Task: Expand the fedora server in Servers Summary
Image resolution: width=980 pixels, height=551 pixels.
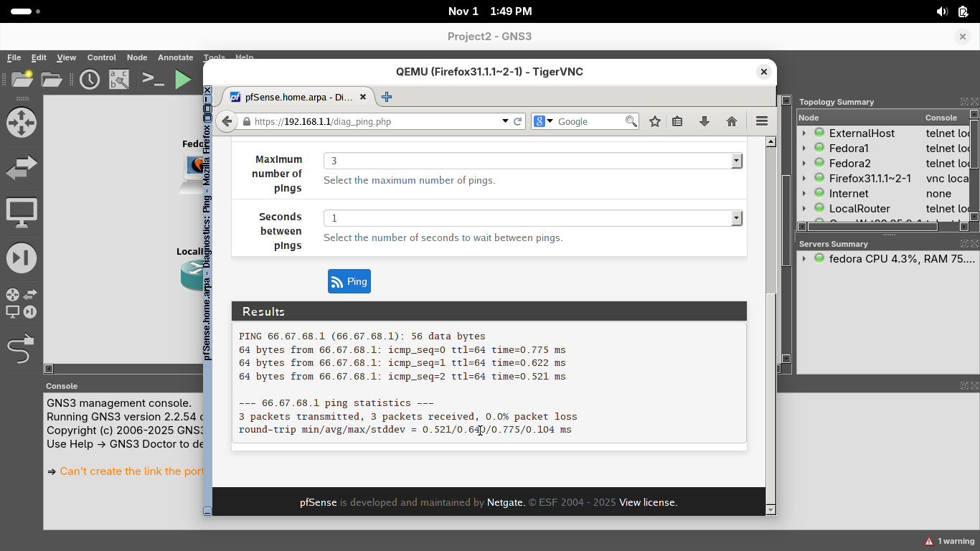Action: (804, 259)
